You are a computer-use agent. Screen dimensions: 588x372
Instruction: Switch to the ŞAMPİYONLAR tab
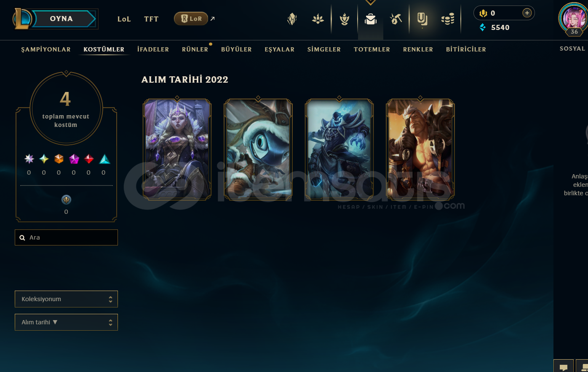[46, 49]
